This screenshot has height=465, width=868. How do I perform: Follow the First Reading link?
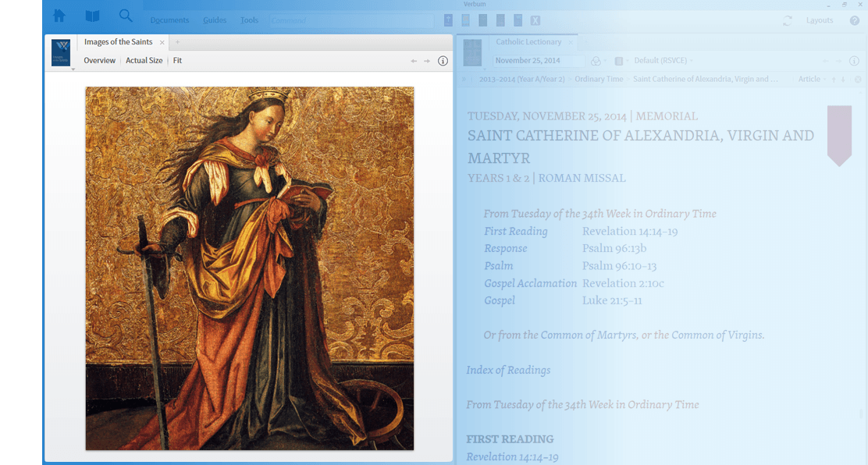(x=516, y=232)
